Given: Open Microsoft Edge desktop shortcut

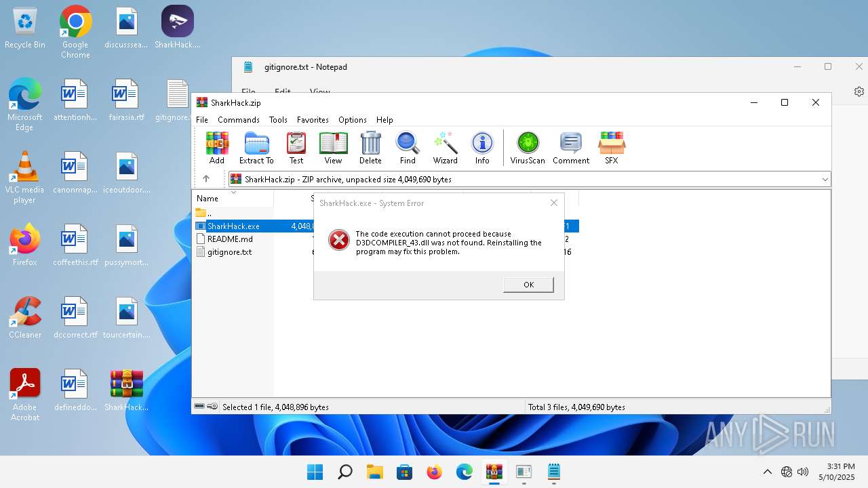Looking at the screenshot, I should click(25, 104).
